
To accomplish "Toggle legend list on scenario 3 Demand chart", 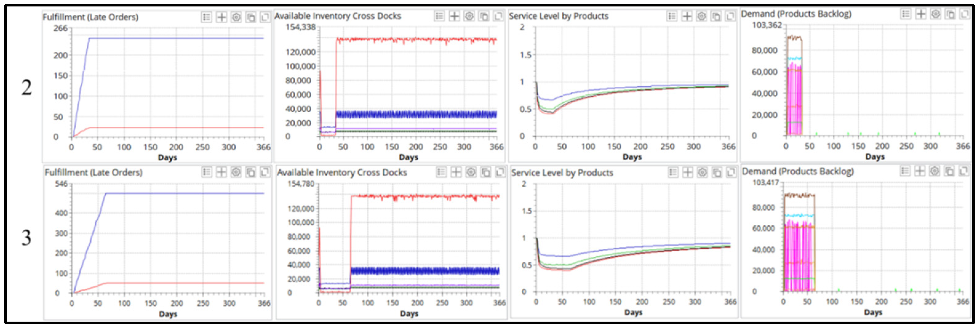I will click(906, 171).
